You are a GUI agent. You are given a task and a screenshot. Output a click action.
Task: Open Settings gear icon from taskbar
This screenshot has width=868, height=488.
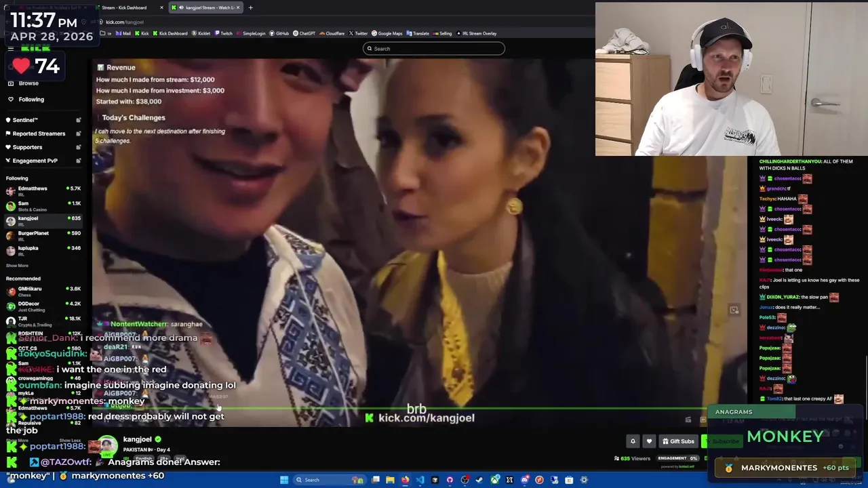(x=584, y=480)
